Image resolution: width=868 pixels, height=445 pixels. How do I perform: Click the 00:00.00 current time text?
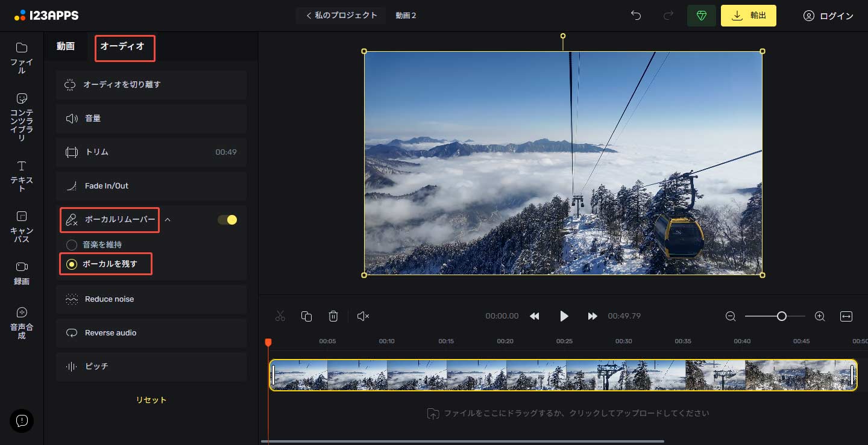click(502, 316)
